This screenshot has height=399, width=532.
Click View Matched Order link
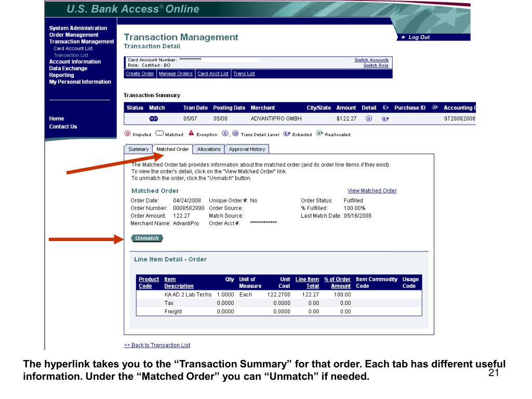372,191
